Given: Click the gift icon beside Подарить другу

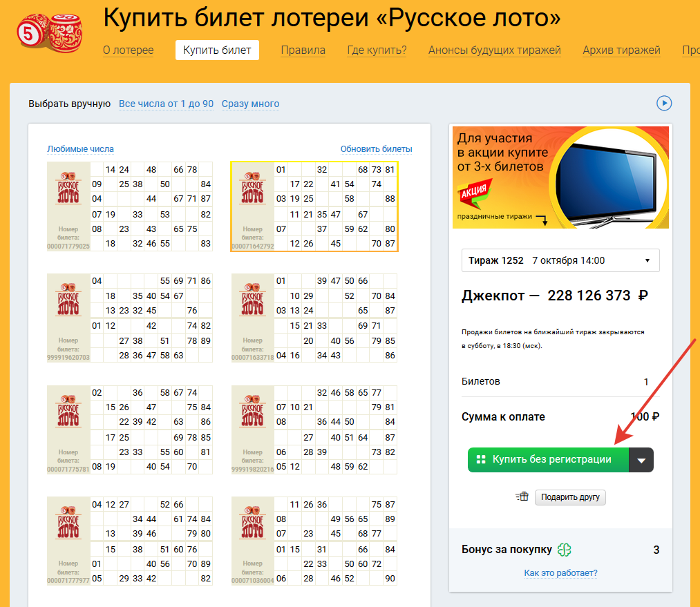Looking at the screenshot, I should 522,497.
